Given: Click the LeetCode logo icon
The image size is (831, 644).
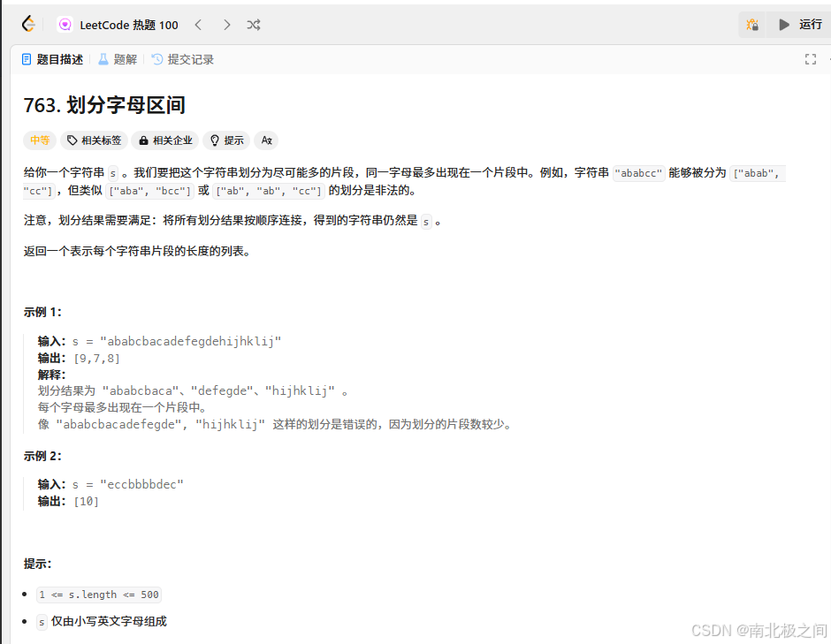Looking at the screenshot, I should (x=28, y=24).
